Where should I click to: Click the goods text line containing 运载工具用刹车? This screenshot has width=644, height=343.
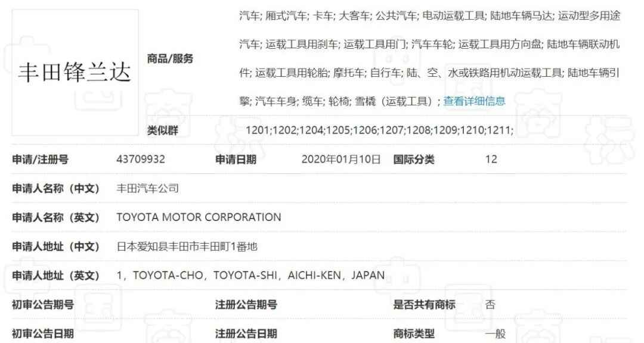(429, 44)
